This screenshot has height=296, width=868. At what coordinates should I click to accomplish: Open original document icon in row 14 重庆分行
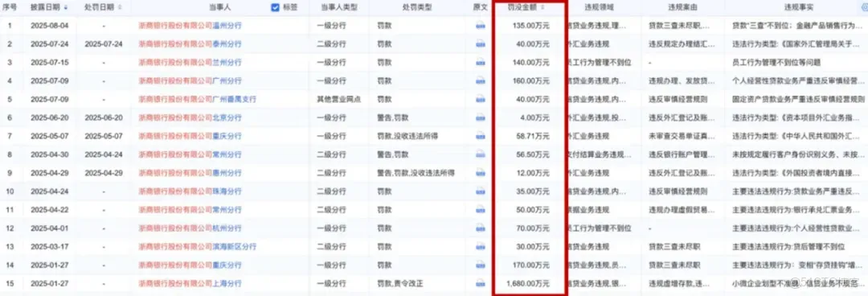tap(481, 265)
